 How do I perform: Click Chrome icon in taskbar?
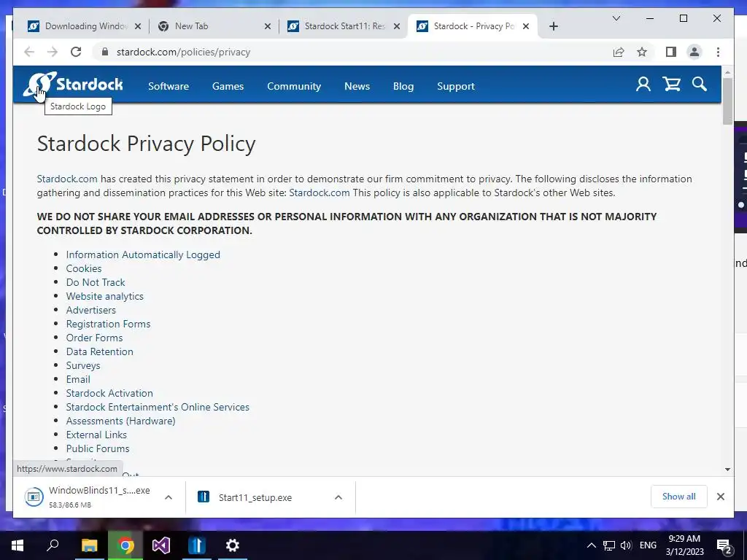coord(125,545)
